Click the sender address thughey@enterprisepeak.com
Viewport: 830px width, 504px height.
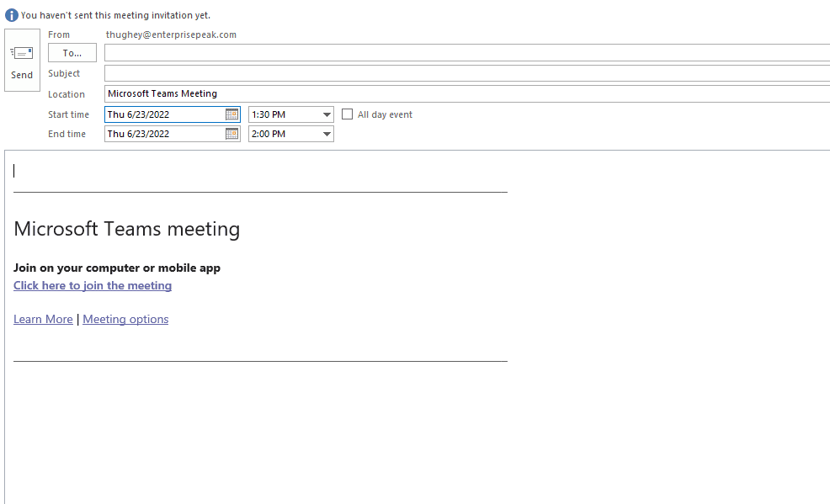click(171, 34)
